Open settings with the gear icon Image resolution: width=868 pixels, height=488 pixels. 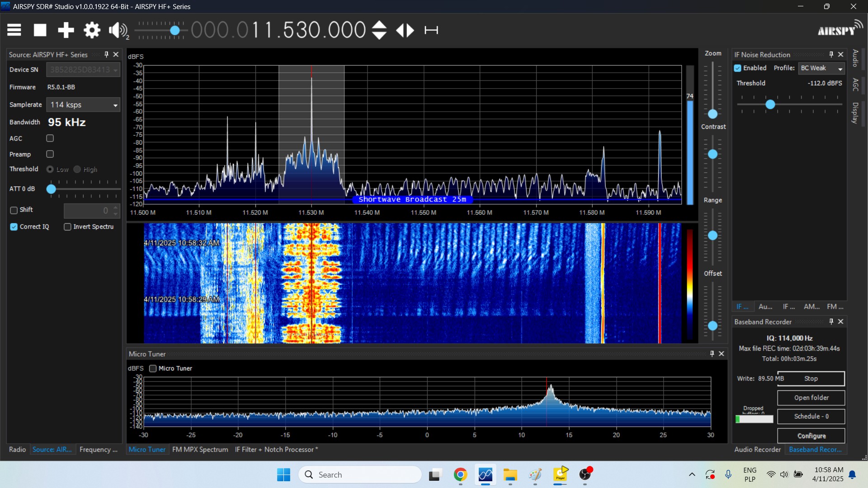(x=92, y=30)
